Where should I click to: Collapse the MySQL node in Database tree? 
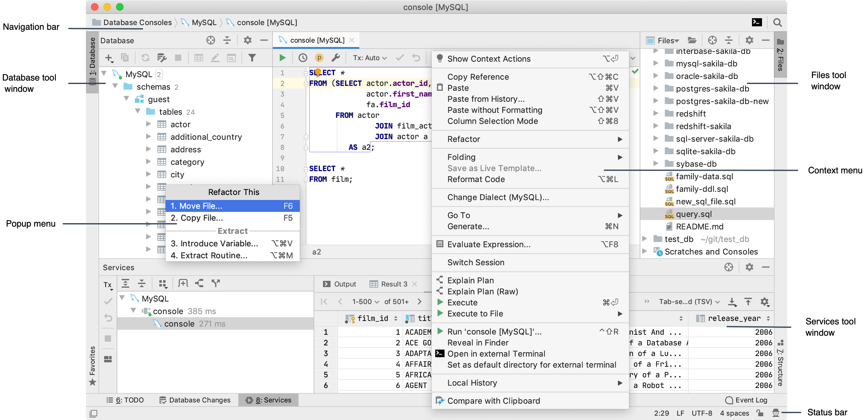point(104,74)
